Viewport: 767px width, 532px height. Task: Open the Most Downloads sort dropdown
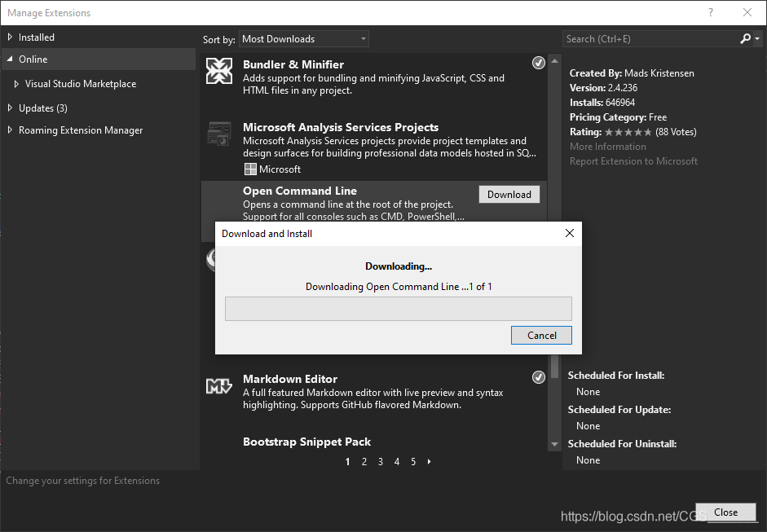pos(303,38)
